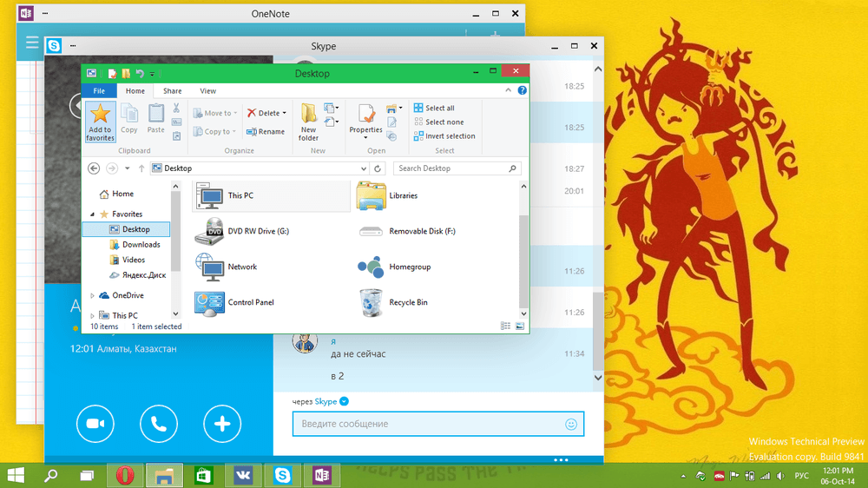
Task: Open recent locations dropdown arrow
Action: (128, 168)
